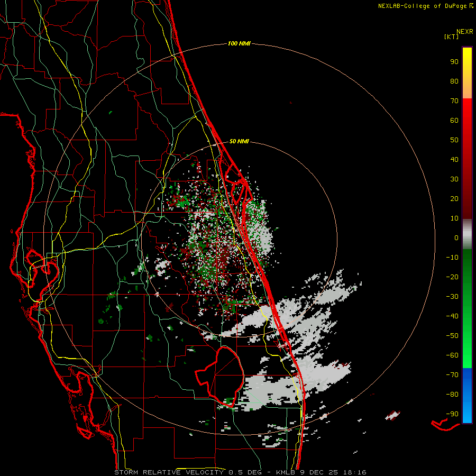This screenshot has height=476, width=476.
Task: Click the [KT] units label above color bar
Action: [x=451, y=36]
